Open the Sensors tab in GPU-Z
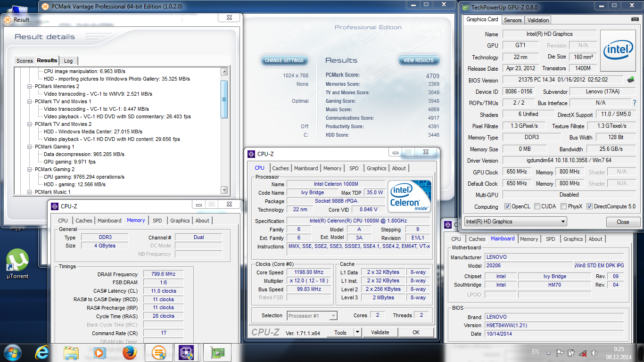The height and width of the screenshot is (362, 644). [513, 20]
